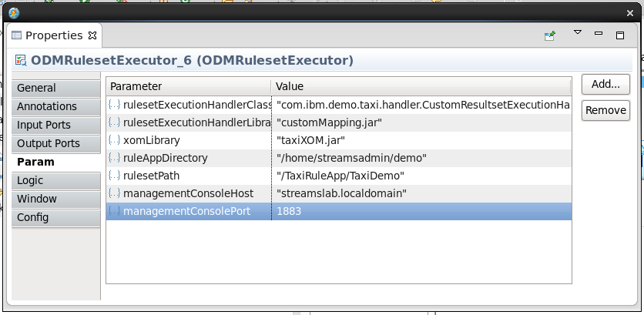This screenshot has height=315, width=644.
Task: Click the "/home/streamsadmin/demo" value cell
Action: [421, 158]
